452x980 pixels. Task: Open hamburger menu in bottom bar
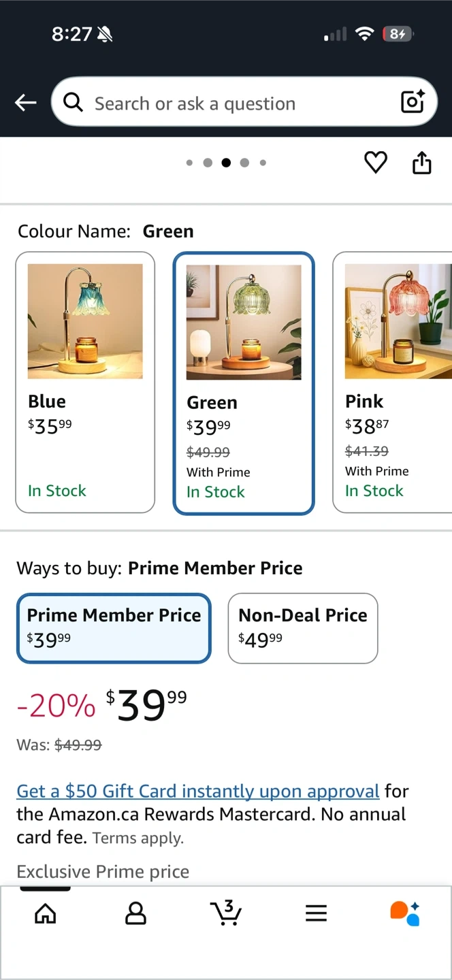(x=316, y=913)
